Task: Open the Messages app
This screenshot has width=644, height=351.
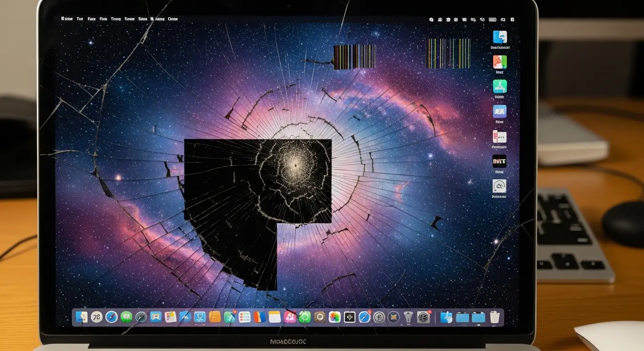Action: 126,316
